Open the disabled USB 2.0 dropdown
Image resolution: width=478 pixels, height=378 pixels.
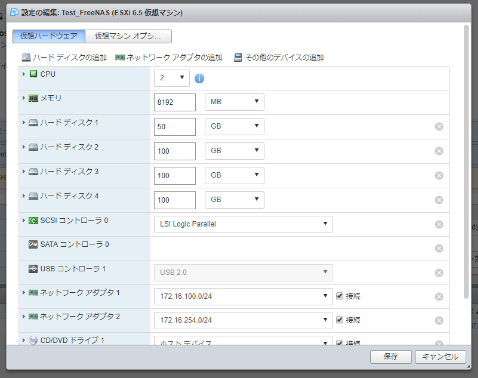point(243,272)
